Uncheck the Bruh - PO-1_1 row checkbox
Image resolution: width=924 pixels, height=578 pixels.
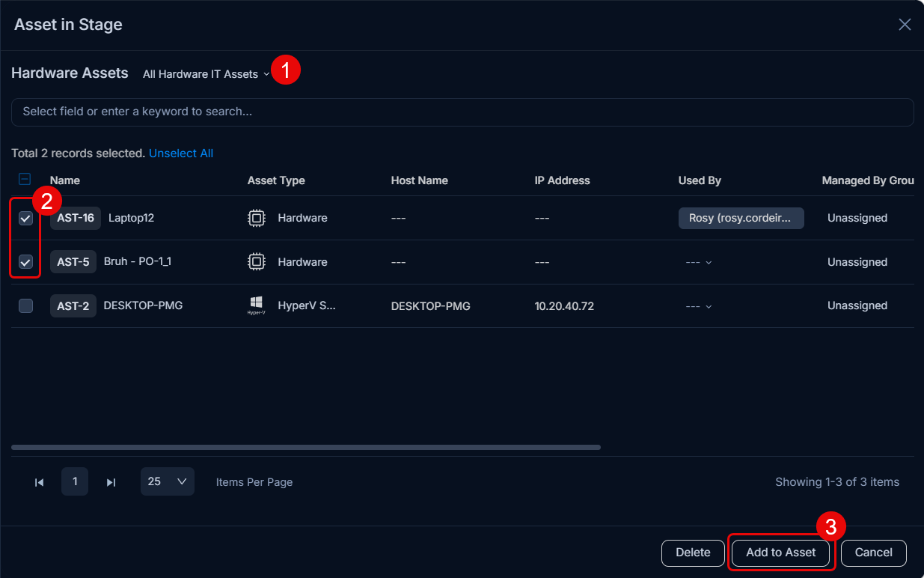25,262
